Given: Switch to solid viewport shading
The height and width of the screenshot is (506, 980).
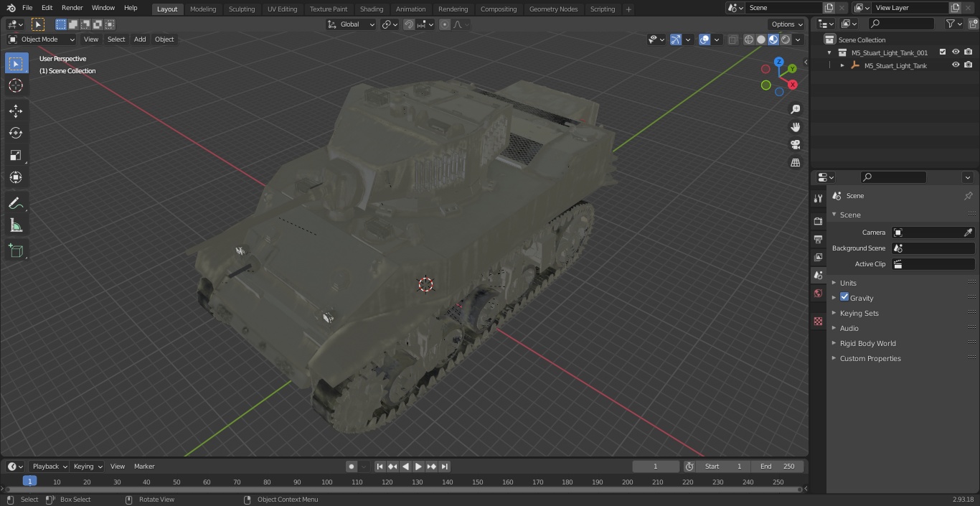Looking at the screenshot, I should pyautogui.click(x=761, y=39).
